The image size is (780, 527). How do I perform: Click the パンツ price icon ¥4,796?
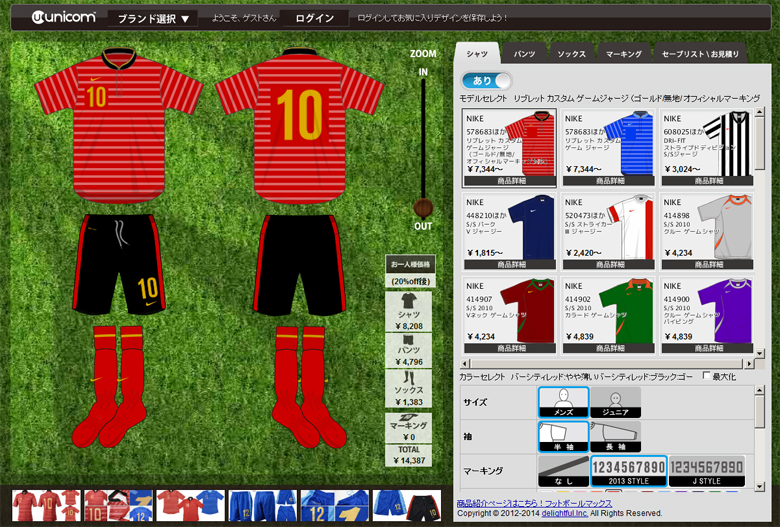[x=408, y=350]
